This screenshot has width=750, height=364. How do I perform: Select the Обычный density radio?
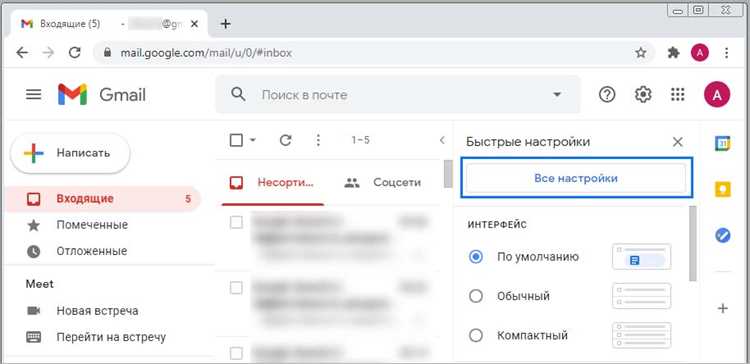click(x=475, y=297)
